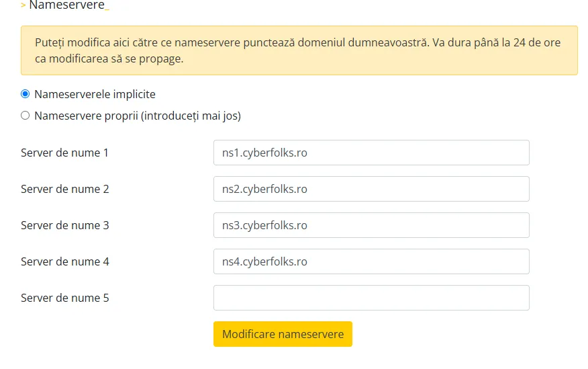The width and height of the screenshot is (588, 369).
Task: Click the Nameservere section heading
Action: pos(66,5)
